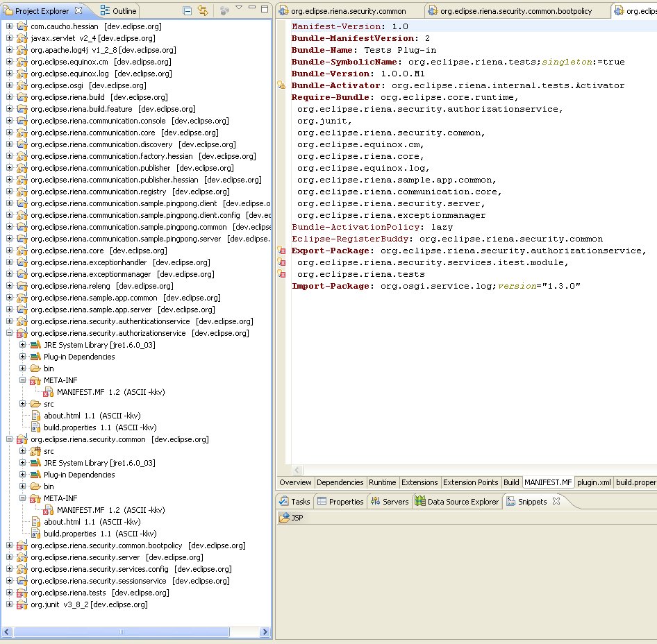This screenshot has width=657, height=644.
Task: Toggle Link with Editor arrows icon
Action: click(x=203, y=11)
